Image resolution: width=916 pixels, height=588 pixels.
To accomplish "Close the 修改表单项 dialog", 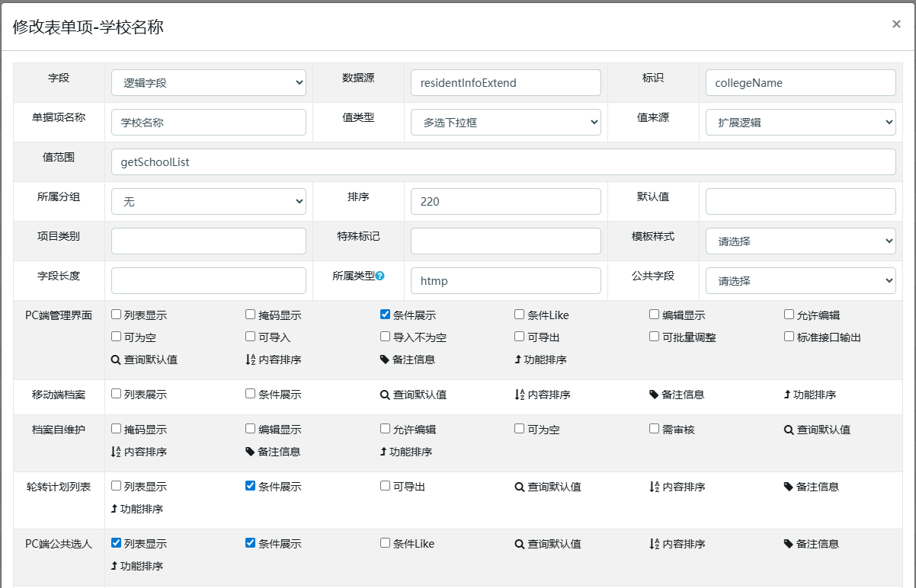I will (896, 24).
